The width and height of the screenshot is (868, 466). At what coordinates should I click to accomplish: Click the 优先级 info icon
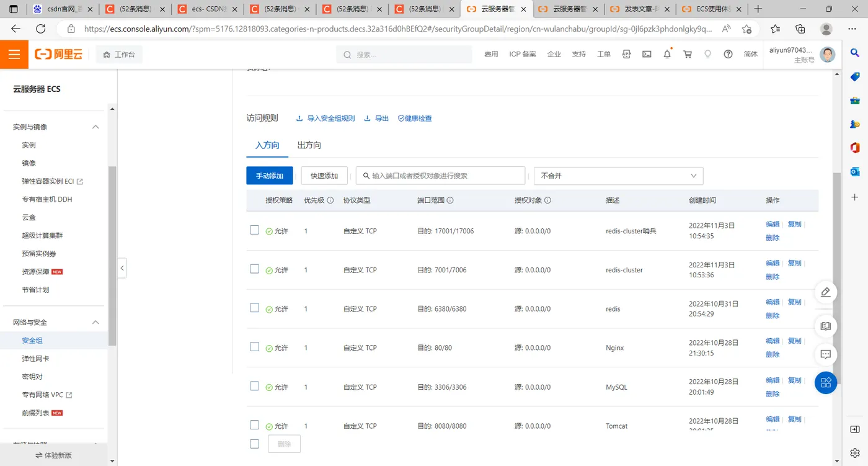click(x=330, y=200)
